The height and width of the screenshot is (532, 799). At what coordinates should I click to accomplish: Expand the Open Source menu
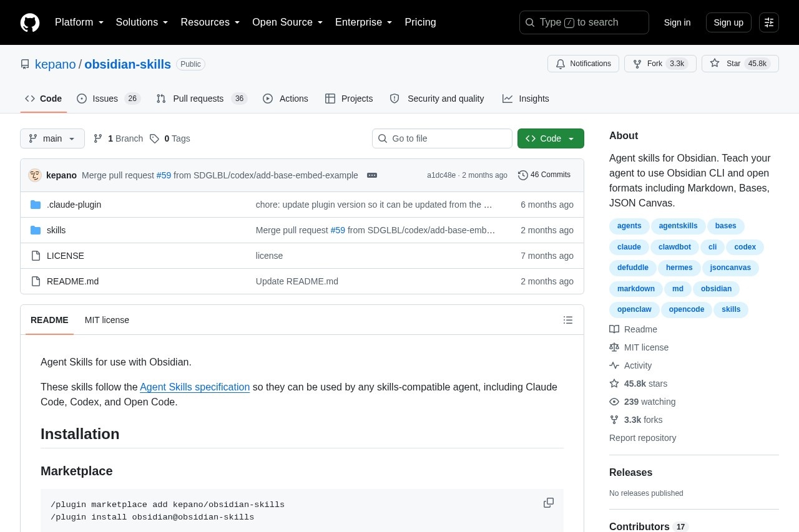point(288,22)
